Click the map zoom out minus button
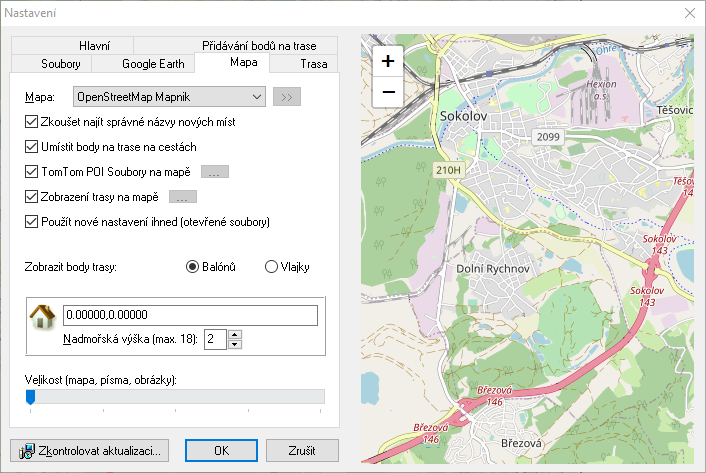 point(388,91)
